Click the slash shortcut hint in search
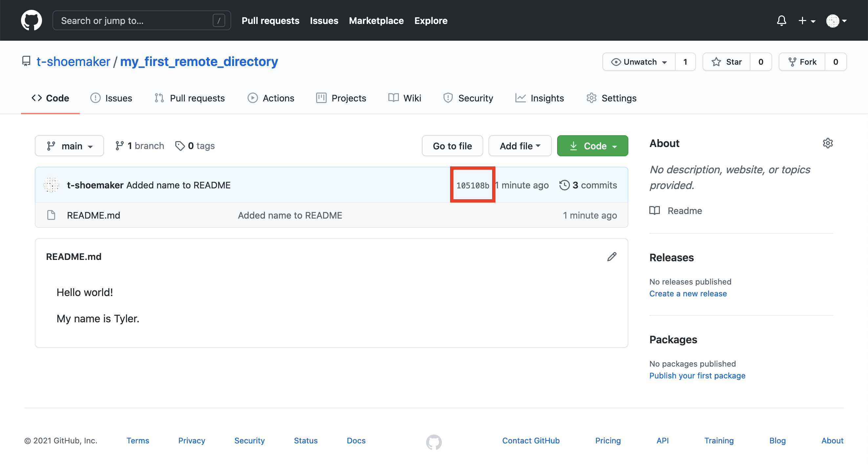The width and height of the screenshot is (868, 468). coord(219,21)
